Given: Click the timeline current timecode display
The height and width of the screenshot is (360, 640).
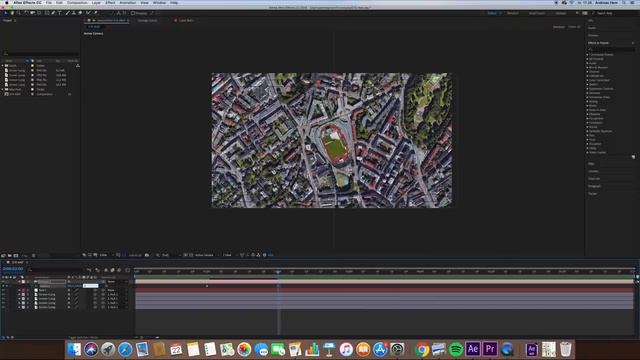Looking at the screenshot, I should coord(13,269).
